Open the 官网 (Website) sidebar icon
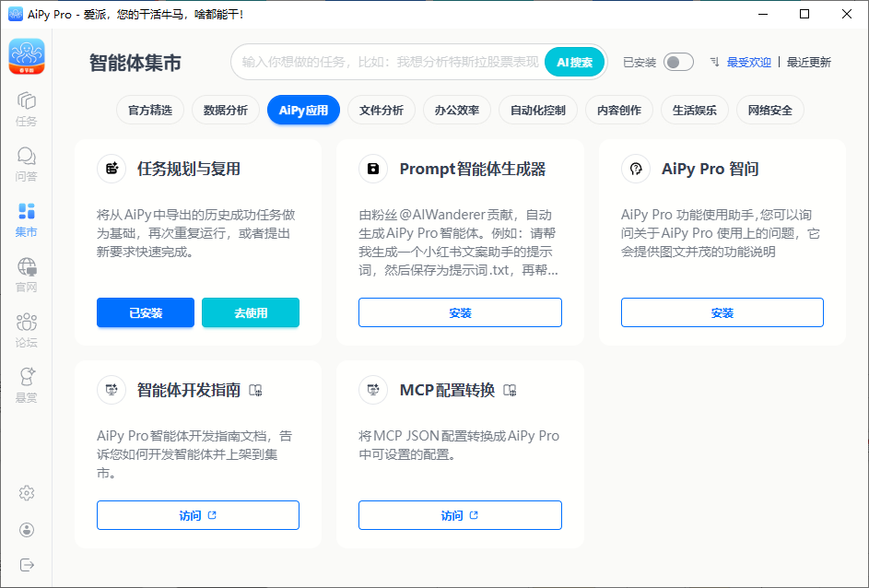 [27, 275]
